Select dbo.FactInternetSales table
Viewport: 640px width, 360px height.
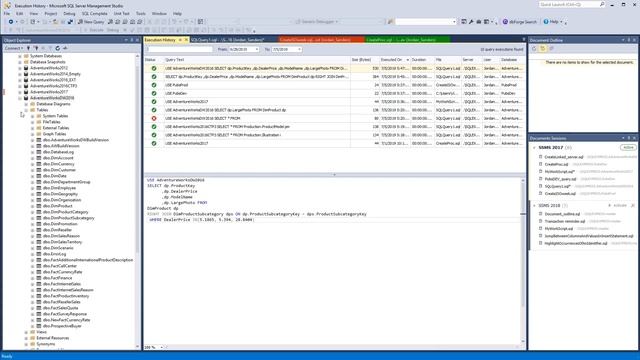[62, 284]
